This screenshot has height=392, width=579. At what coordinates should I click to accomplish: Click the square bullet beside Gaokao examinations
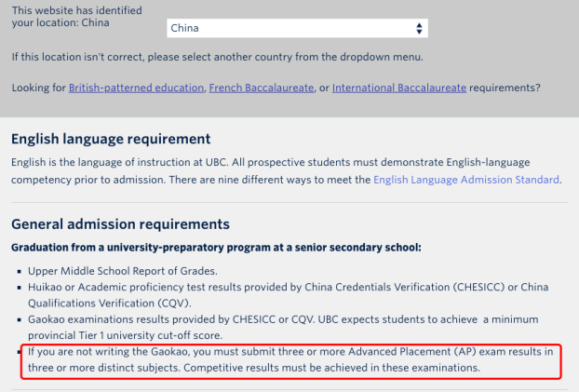click(20, 319)
